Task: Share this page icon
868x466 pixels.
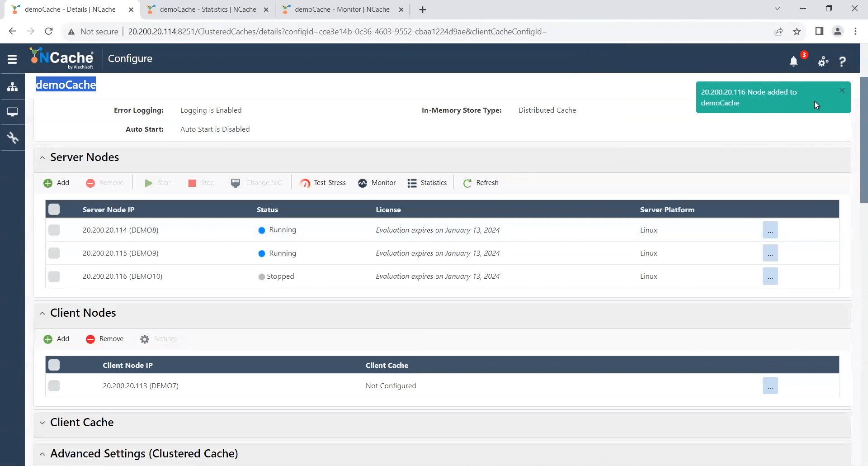Action: tap(778, 31)
